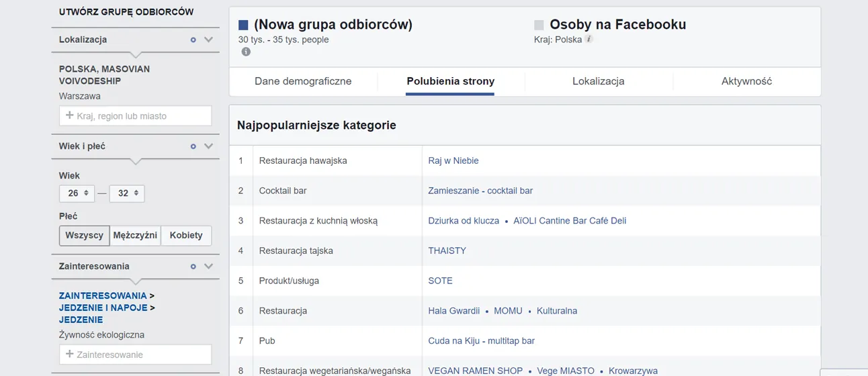Open the Raj w Niebie page link
This screenshot has height=376, width=868.
(x=453, y=160)
